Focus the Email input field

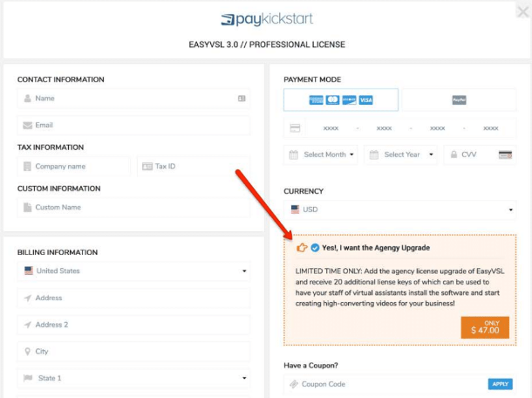(133, 126)
